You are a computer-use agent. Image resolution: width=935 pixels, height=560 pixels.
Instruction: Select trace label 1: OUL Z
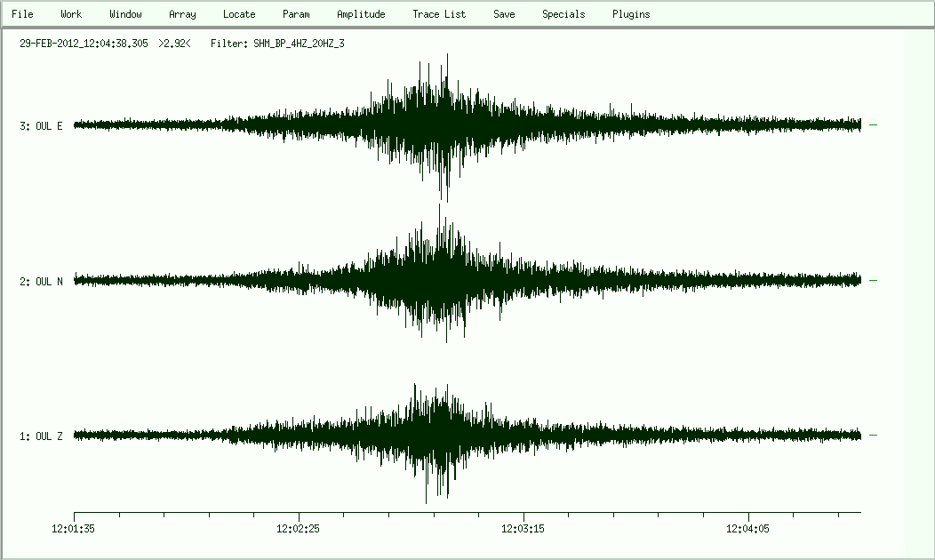tap(41, 436)
